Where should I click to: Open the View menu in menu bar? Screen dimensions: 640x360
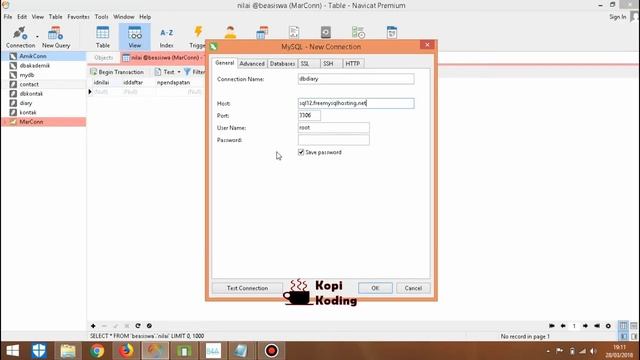[x=38, y=17]
